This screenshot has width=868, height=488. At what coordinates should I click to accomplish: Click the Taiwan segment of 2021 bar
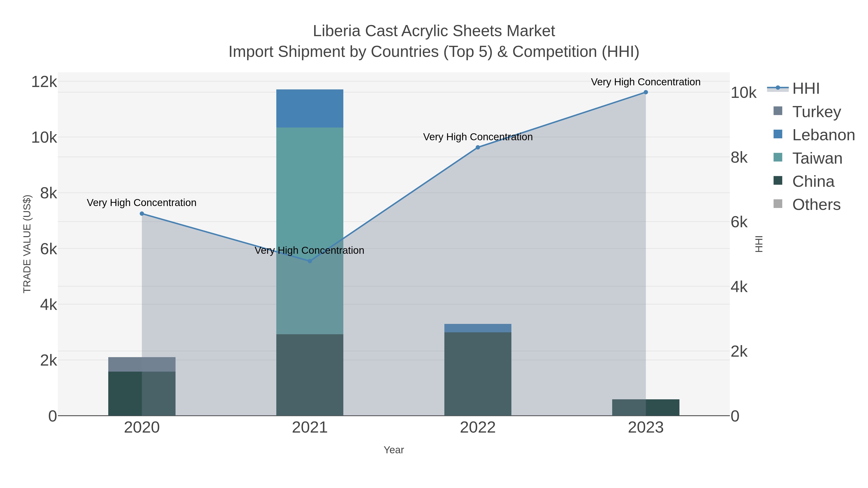click(x=310, y=231)
